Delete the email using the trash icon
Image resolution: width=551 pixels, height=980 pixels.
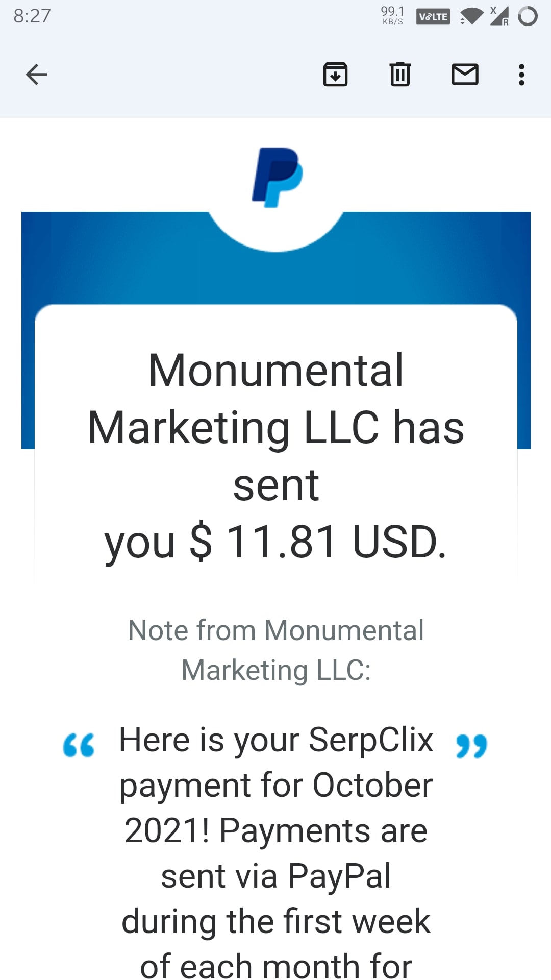(x=400, y=75)
